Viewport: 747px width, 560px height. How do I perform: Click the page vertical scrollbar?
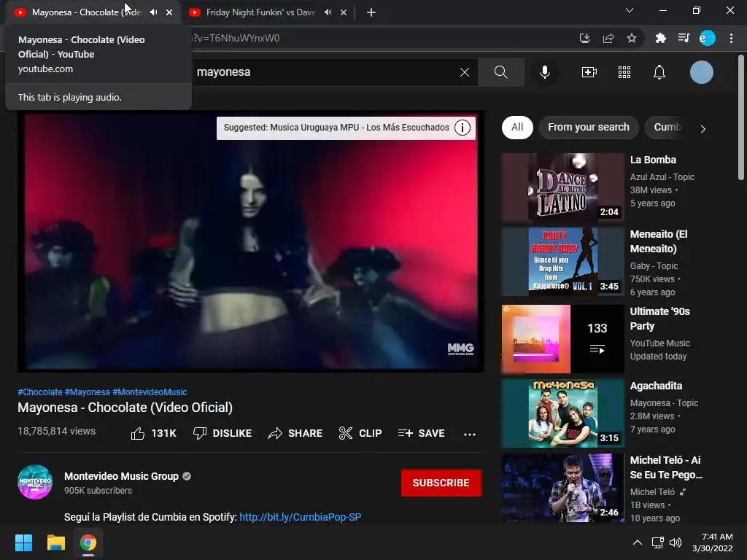(741, 117)
